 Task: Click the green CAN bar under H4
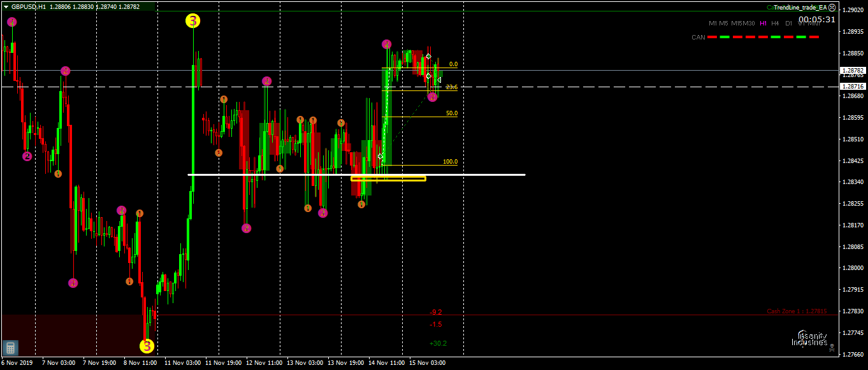click(776, 37)
